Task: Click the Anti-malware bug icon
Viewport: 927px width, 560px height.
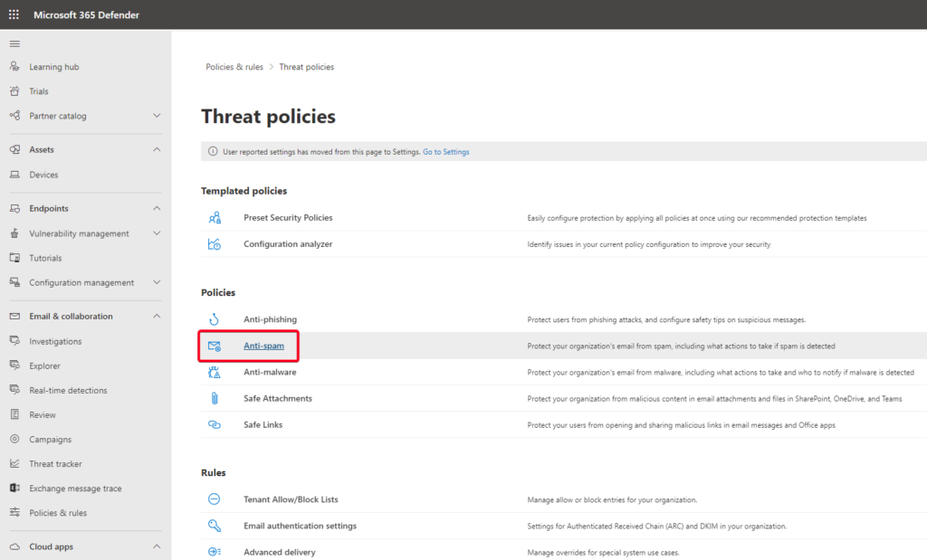Action: pyautogui.click(x=215, y=372)
